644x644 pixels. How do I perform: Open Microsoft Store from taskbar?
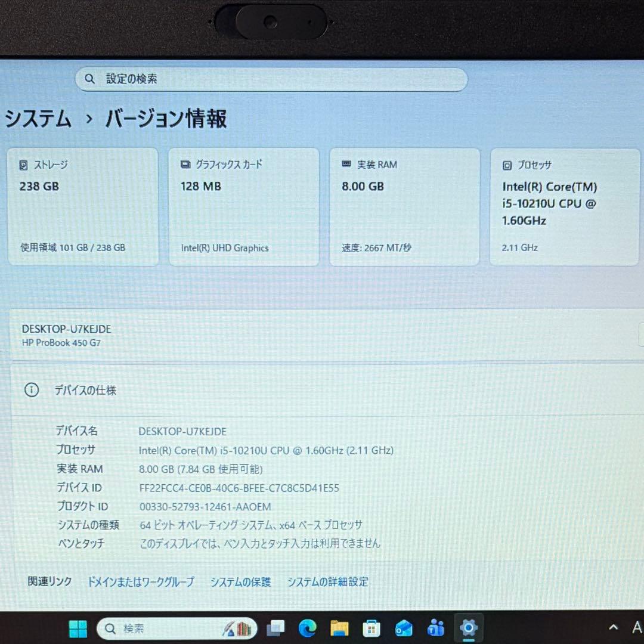[371, 628]
